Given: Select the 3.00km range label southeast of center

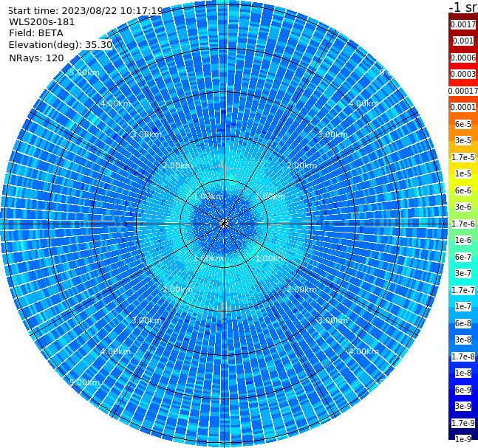Looking at the screenshot, I should click(332, 320).
